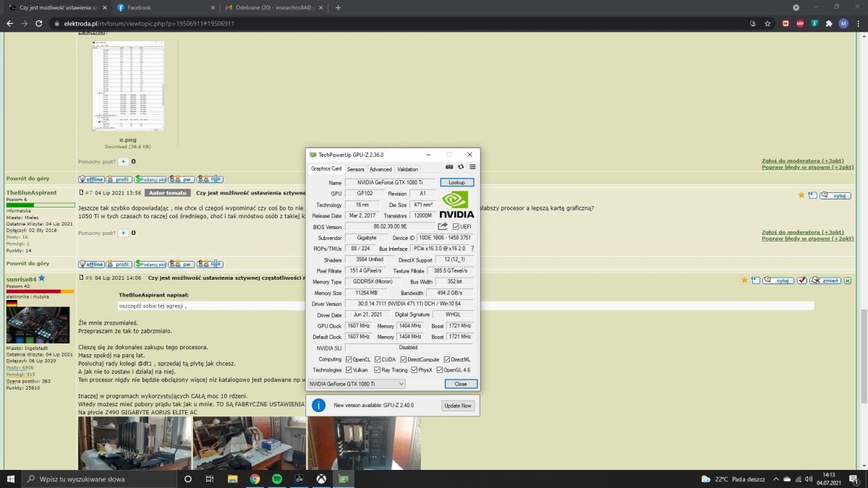This screenshot has width=868, height=488.
Task: Bookmark this page with star icon
Action: (767, 23)
